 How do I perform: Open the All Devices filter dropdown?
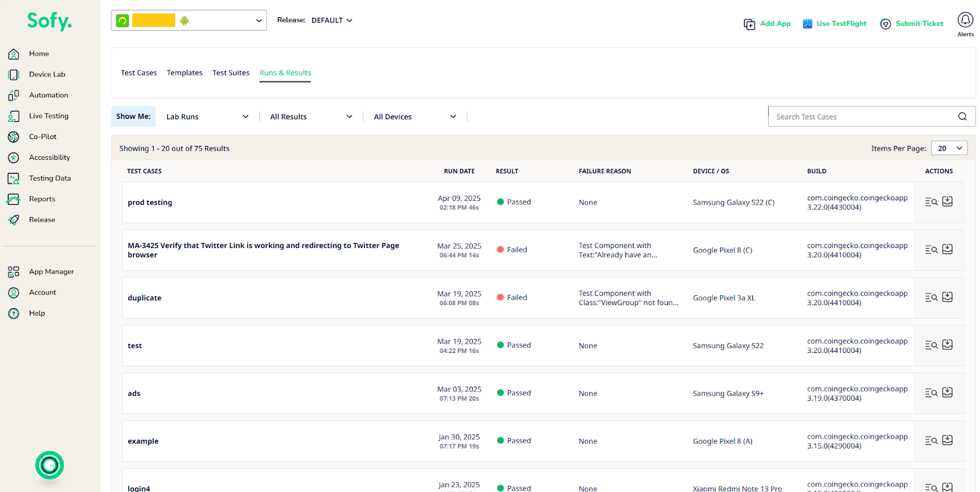[x=415, y=117]
